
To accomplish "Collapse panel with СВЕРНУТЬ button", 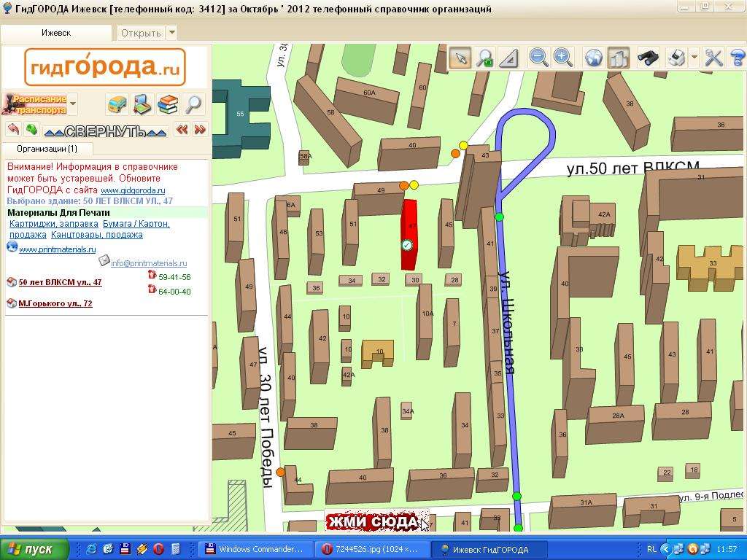I will [106, 131].
